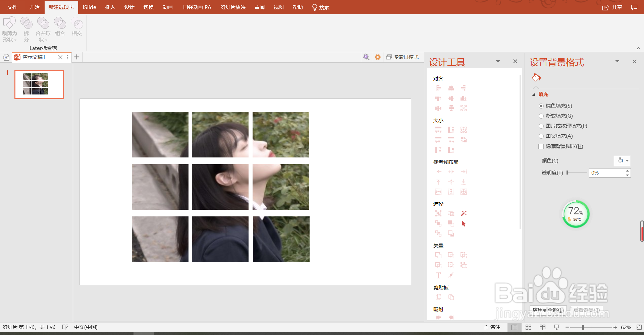Click the 相交 intersect shapes icon
The image size is (644, 335).
tap(76, 27)
